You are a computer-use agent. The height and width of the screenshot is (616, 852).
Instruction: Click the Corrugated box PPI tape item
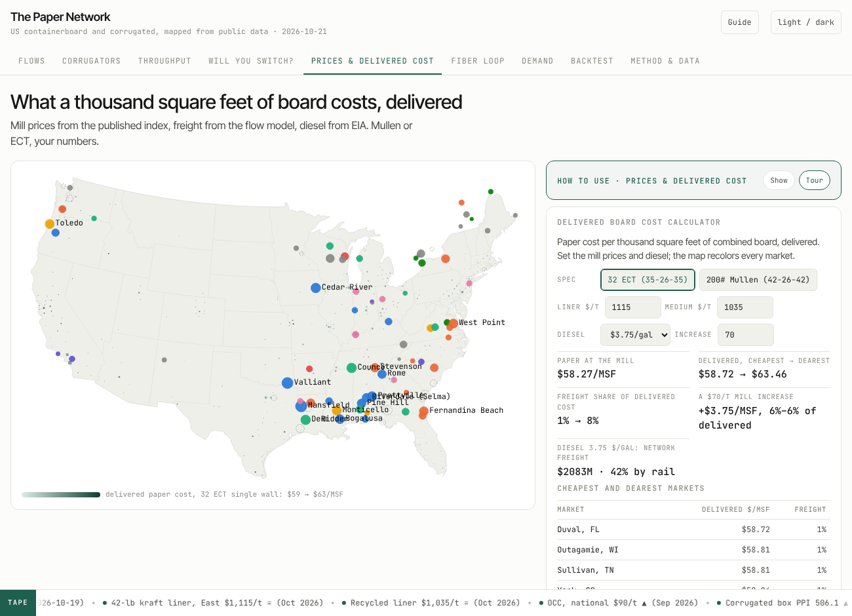(x=783, y=603)
